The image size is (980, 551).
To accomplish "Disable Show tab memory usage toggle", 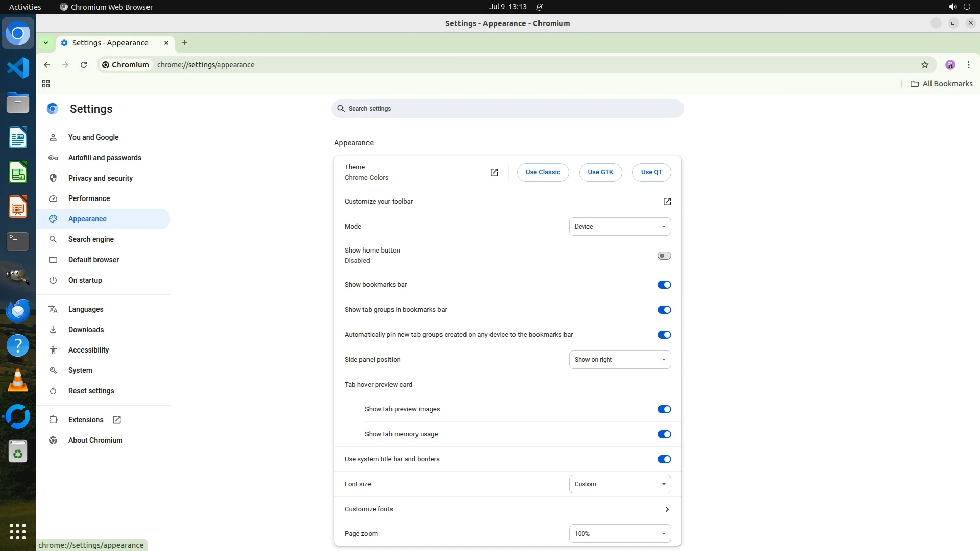I will tap(664, 434).
